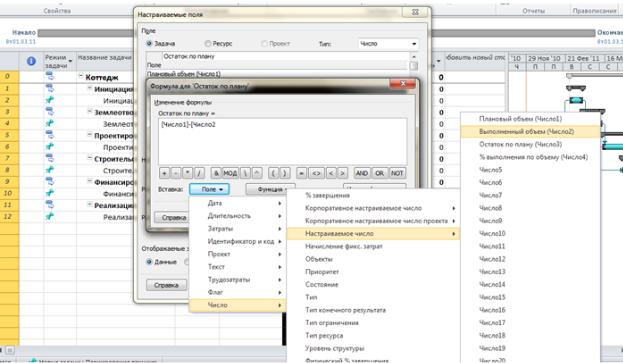Insert the ampersand concatenation operator

point(216,173)
